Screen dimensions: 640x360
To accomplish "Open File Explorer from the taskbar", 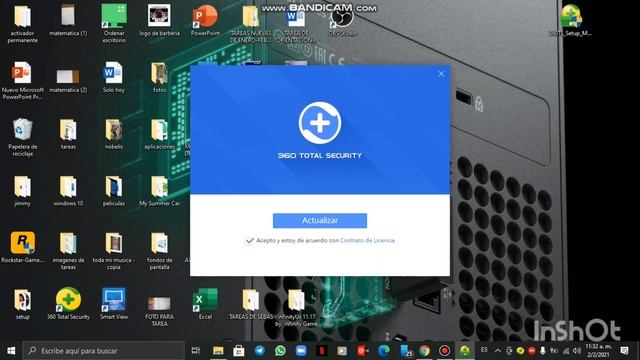I will tap(218, 351).
